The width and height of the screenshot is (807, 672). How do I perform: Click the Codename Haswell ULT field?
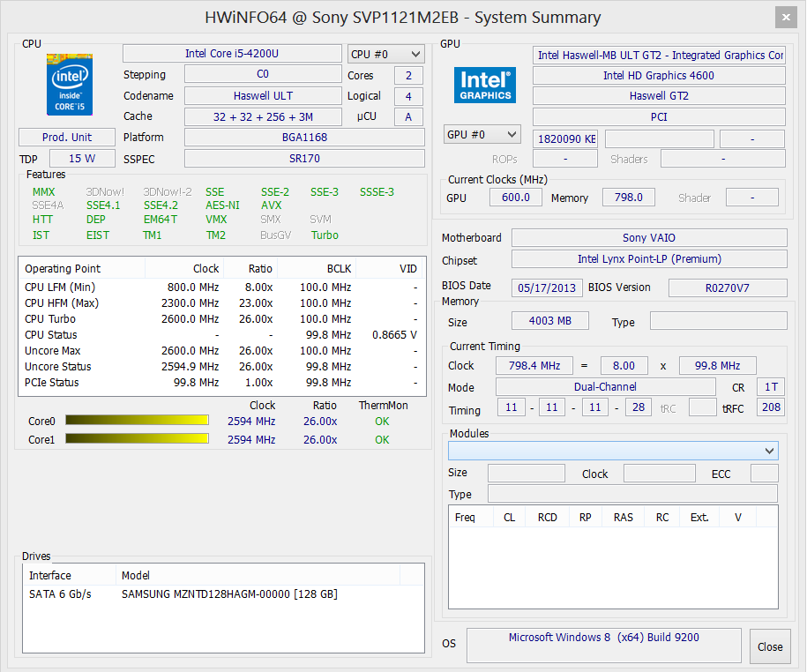263,96
